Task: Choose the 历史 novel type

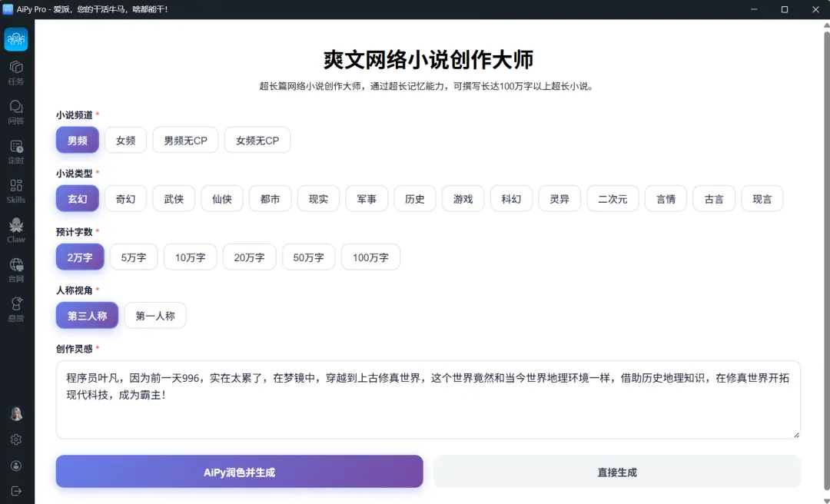Action: point(414,199)
